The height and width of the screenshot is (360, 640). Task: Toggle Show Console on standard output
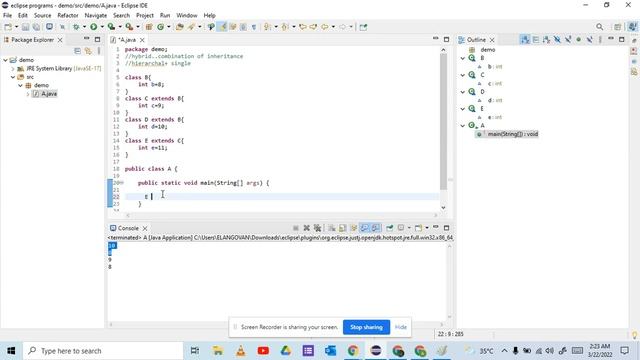coord(364,228)
